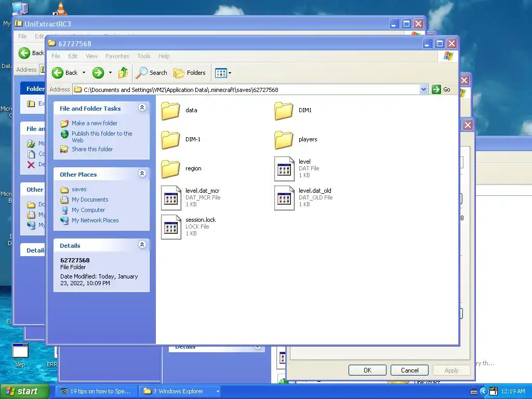Click the address path field
532x399 pixels.
coord(246,89)
